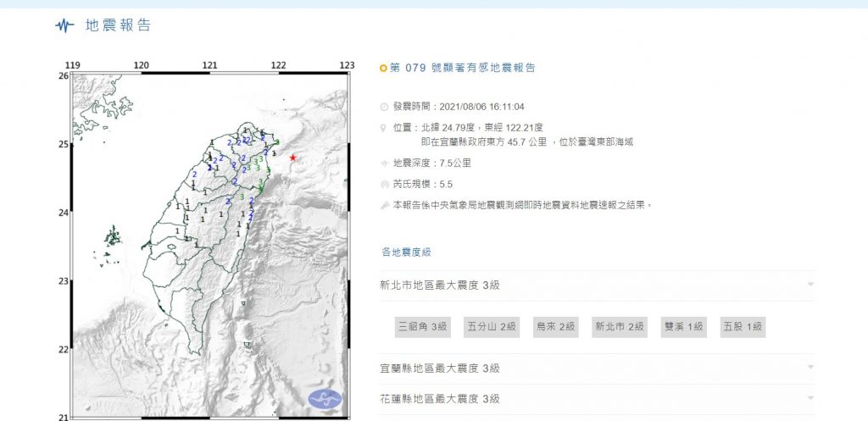Click the clock icon beside 發震時間
868x421 pixels.
[385, 107]
